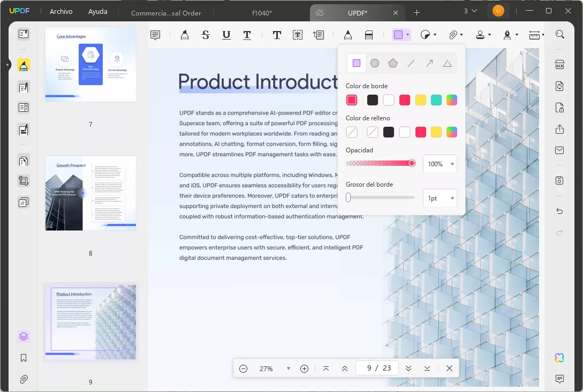583x392 pixels.
Task: Choose the Arrow shape option
Action: pyautogui.click(x=429, y=63)
